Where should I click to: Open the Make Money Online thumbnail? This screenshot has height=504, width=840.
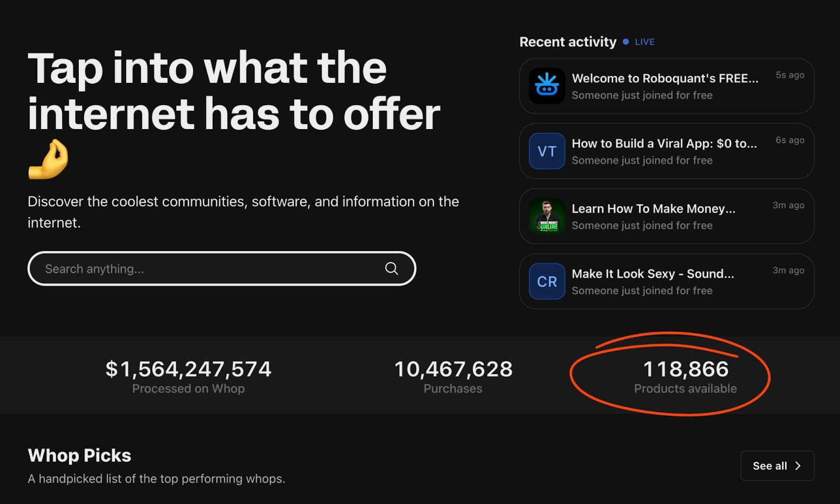click(547, 216)
